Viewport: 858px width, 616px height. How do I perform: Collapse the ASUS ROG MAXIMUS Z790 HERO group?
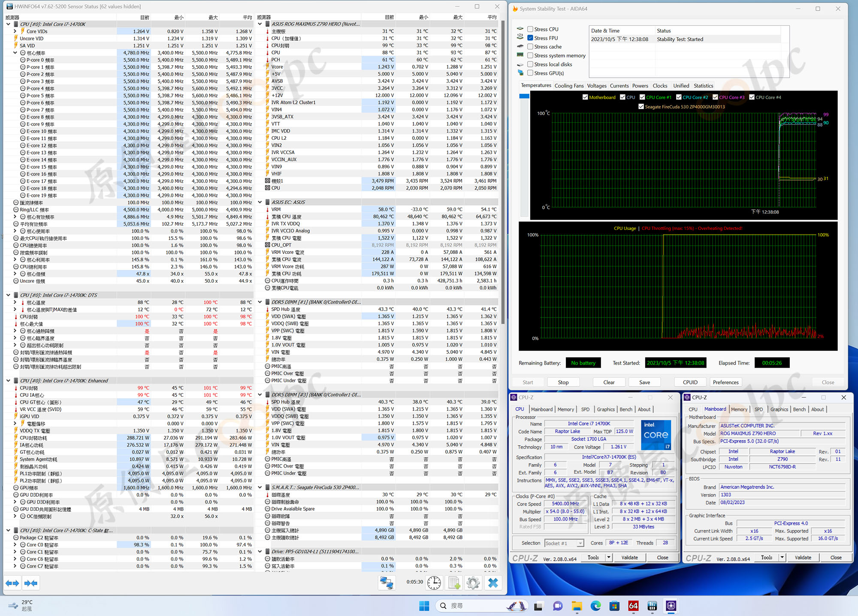[x=260, y=24]
